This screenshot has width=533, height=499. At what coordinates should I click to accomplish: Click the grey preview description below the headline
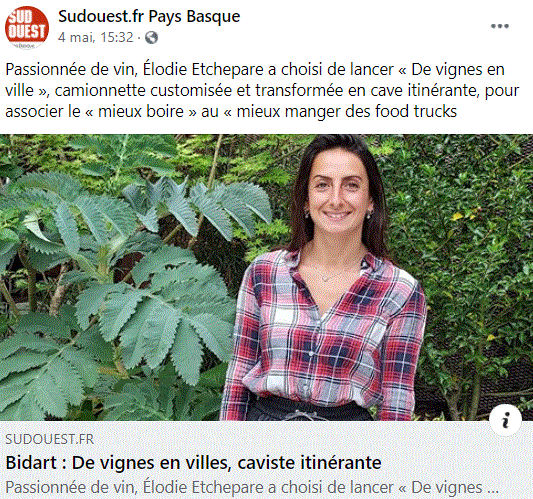pyautogui.click(x=252, y=487)
